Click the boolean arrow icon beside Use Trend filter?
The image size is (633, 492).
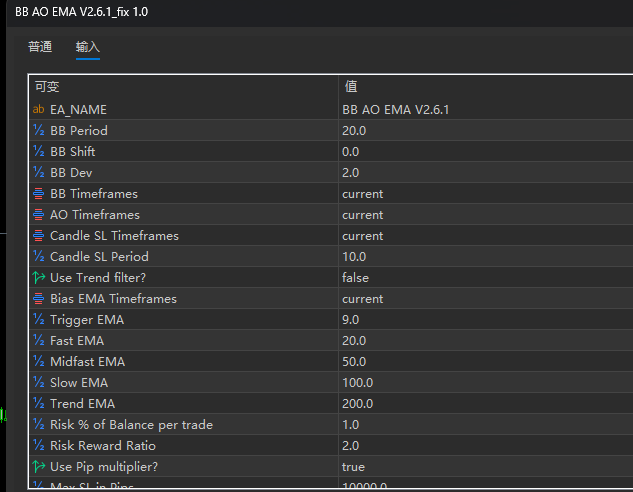tap(39, 277)
